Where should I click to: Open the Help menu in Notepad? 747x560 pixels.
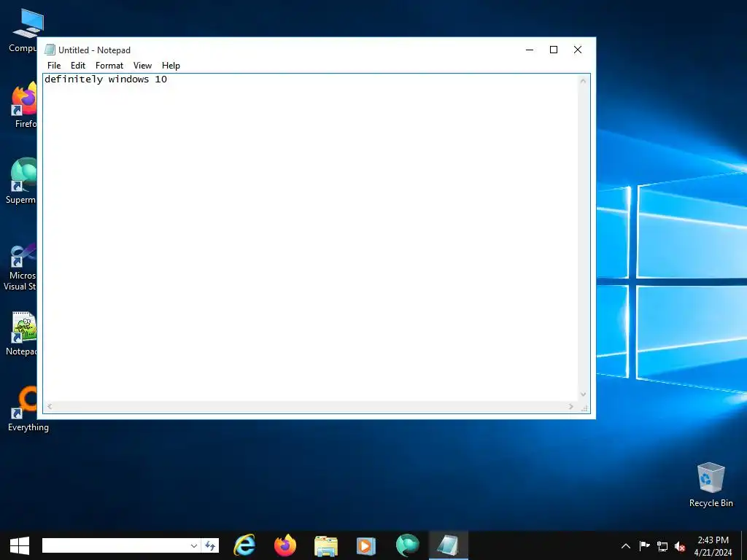click(x=171, y=66)
